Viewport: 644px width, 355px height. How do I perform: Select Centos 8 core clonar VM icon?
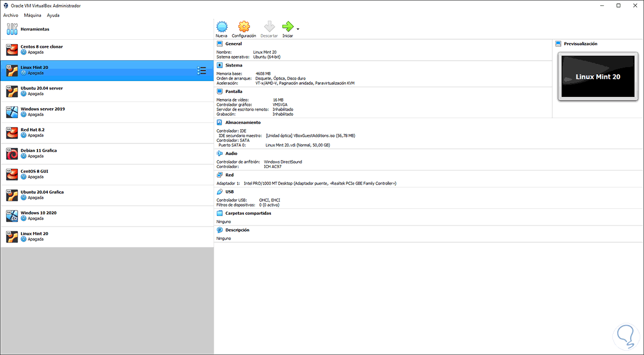12,49
